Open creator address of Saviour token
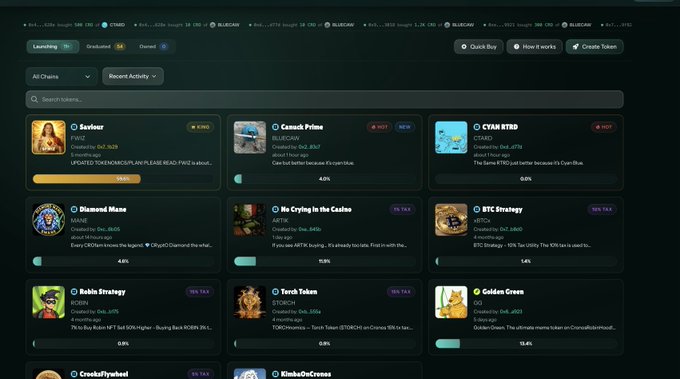This screenshot has height=379, width=680. point(108,147)
